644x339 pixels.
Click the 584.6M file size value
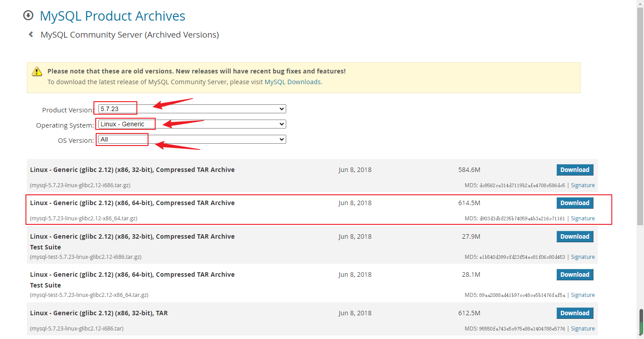(x=469, y=170)
